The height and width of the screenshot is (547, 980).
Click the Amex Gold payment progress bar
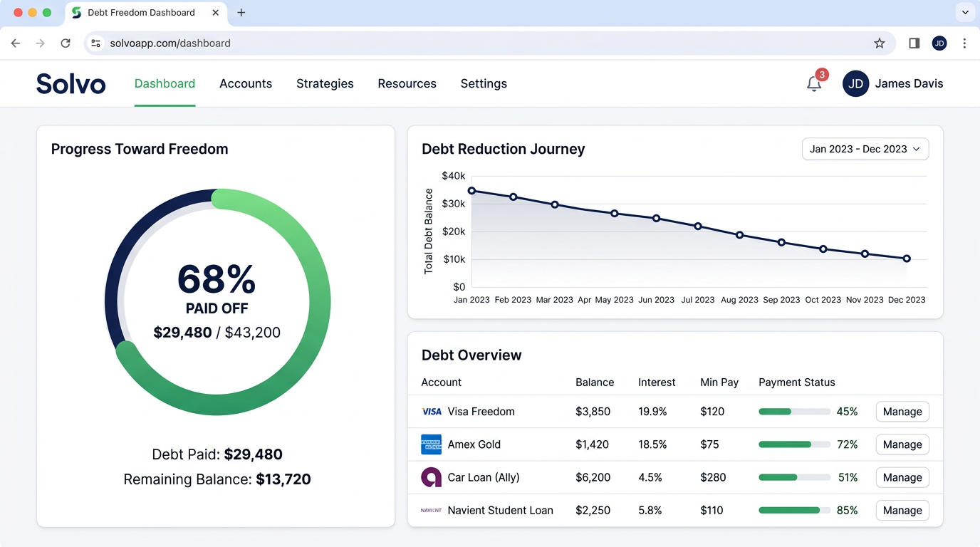tap(793, 444)
